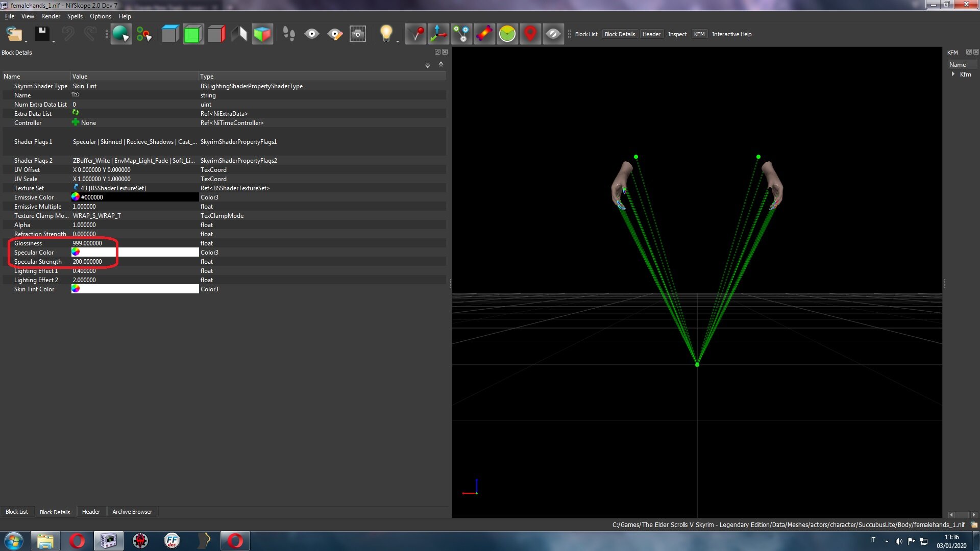Click the Interactive Help toolbar button

731,34
